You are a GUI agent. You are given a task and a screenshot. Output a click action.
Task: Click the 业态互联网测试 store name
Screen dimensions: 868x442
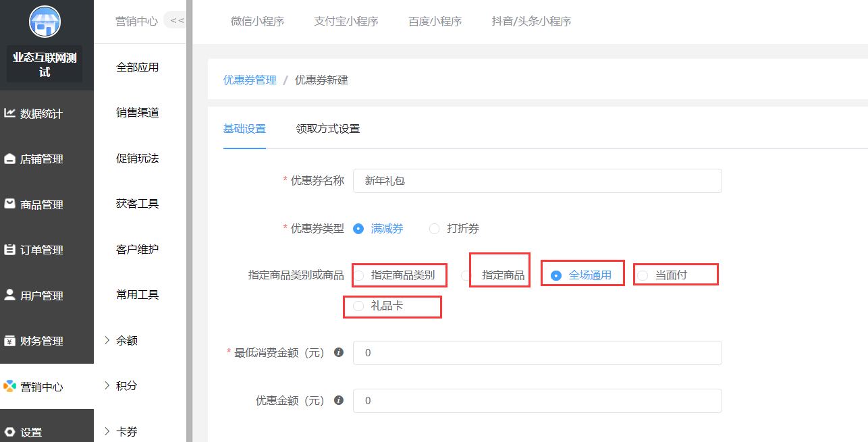click(x=45, y=64)
